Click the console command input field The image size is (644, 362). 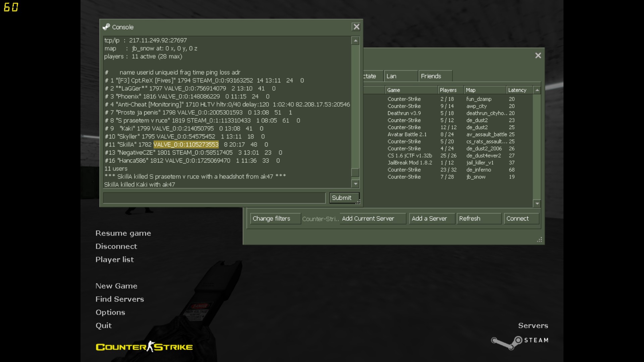pos(214,198)
